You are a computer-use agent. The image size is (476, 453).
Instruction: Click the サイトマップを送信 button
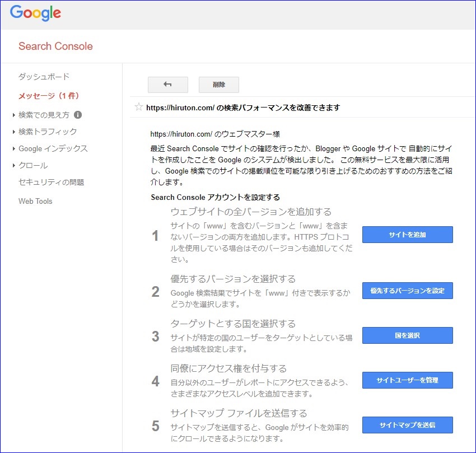pos(407,425)
